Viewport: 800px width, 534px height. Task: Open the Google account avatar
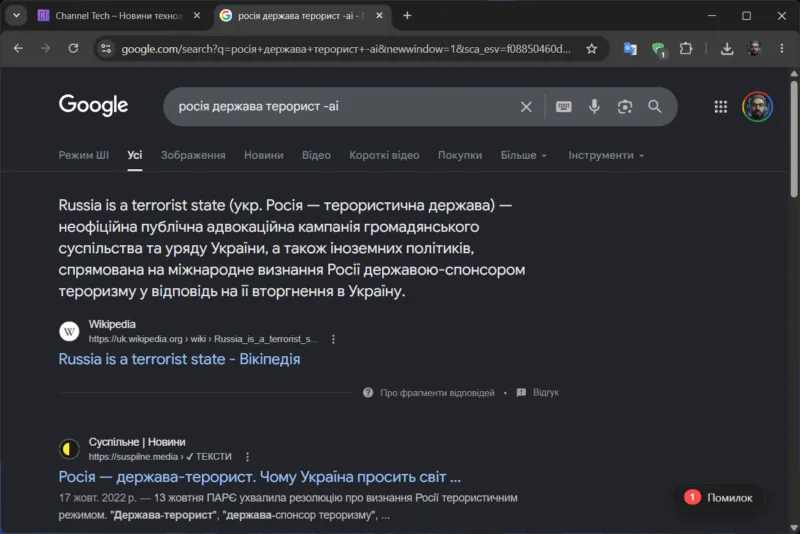click(x=757, y=107)
